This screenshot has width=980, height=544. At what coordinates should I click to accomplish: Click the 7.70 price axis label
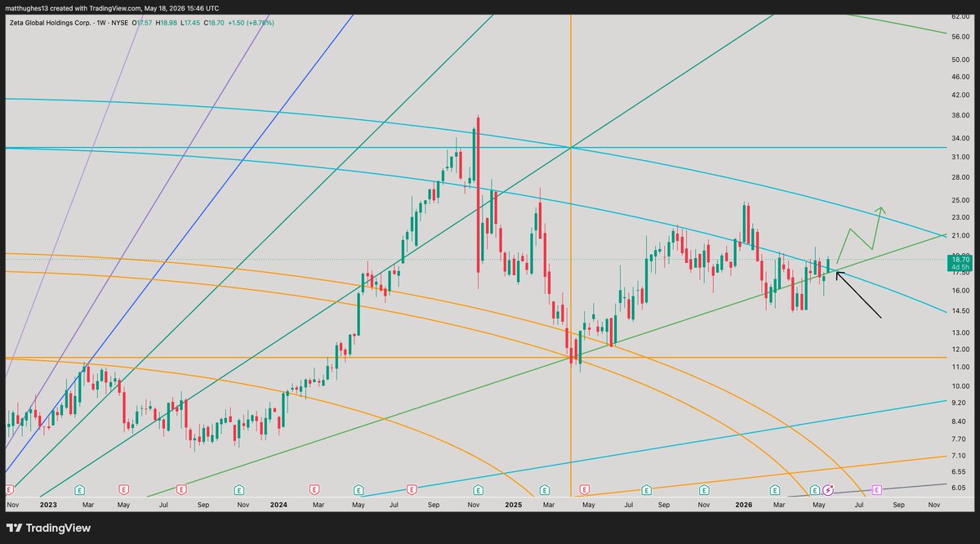coord(959,439)
